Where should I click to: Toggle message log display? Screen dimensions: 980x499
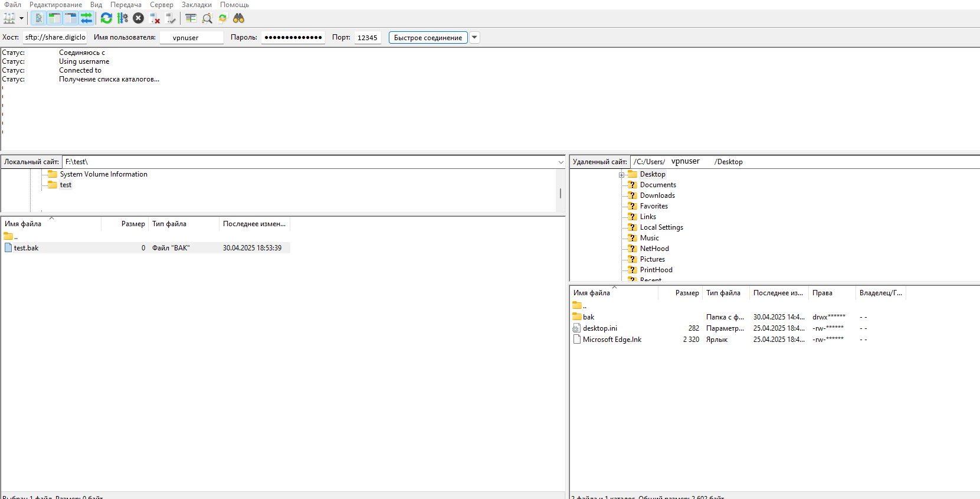coord(38,18)
